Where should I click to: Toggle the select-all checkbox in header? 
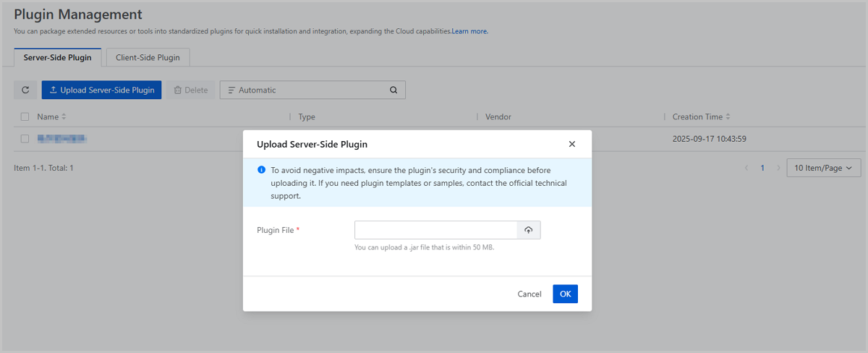25,116
